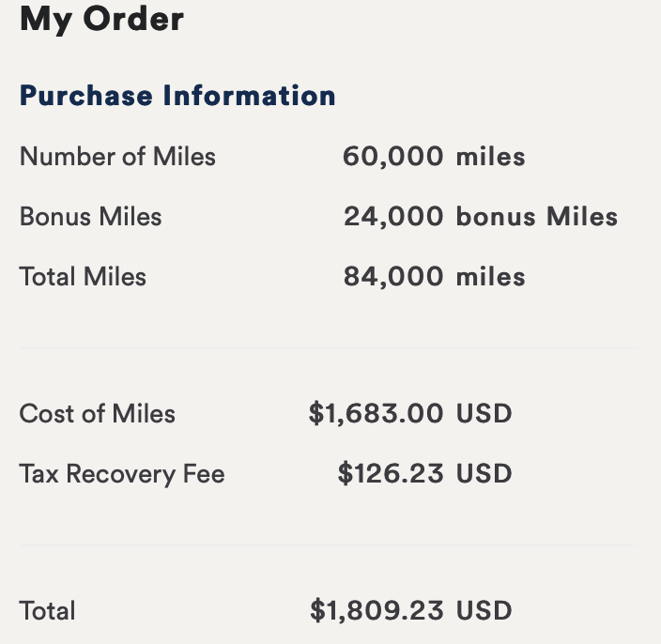The image size is (661, 644).
Task: Click the Total Miles label
Action: coord(83,277)
